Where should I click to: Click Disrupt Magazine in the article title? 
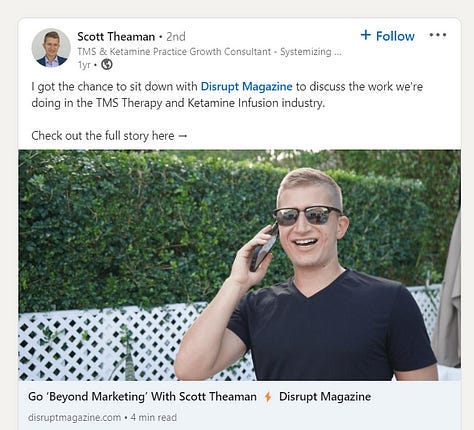point(325,397)
